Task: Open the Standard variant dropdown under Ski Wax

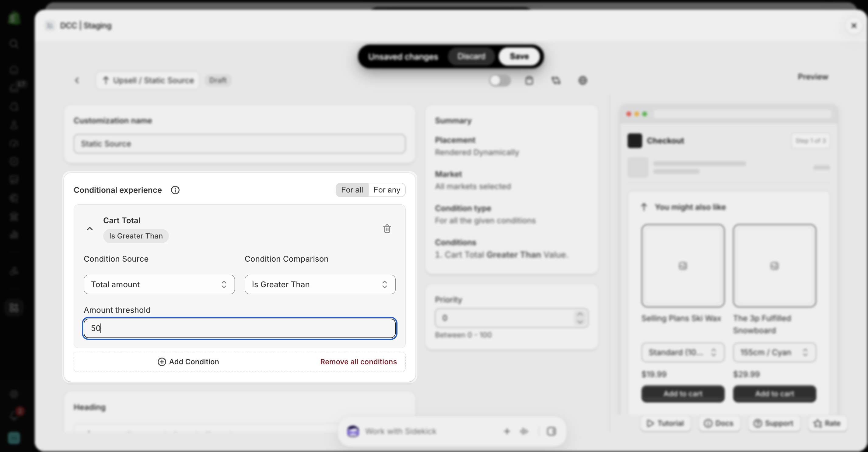Action: (x=683, y=352)
